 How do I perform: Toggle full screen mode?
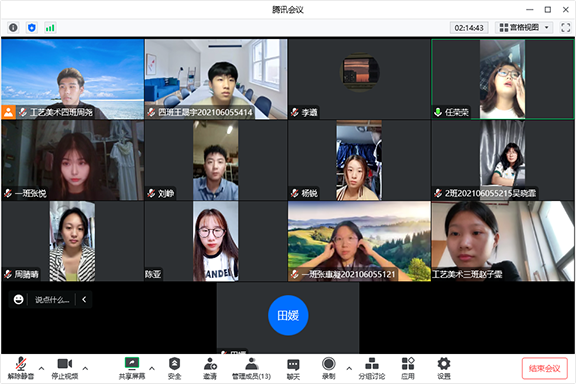[565, 28]
